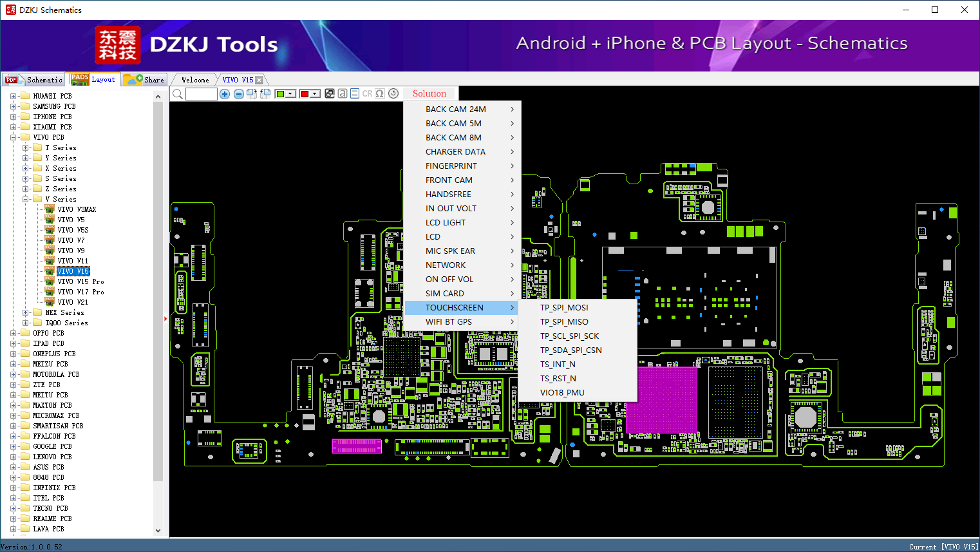Close the VIVO V15 tab
980x552 pixels.
click(x=259, y=80)
